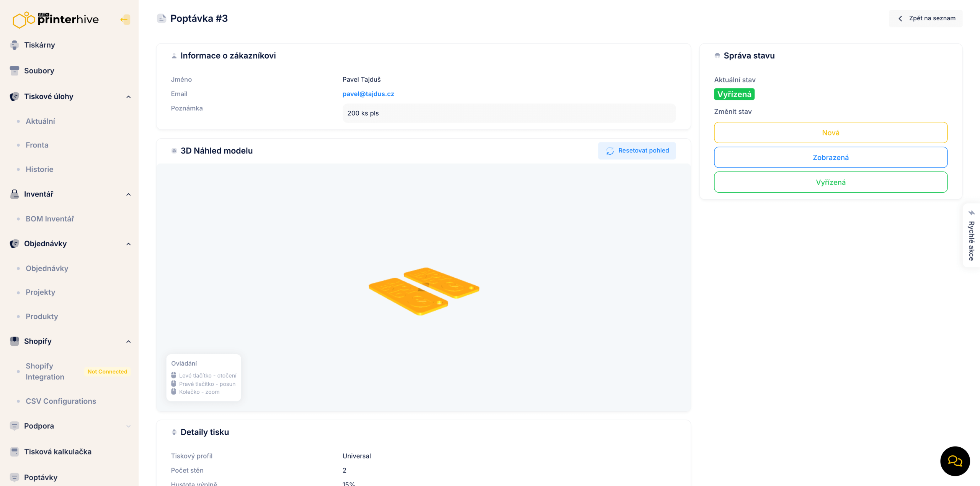The image size is (980, 486).
Task: Click the Tiskárny printer icon
Action: (x=15, y=45)
